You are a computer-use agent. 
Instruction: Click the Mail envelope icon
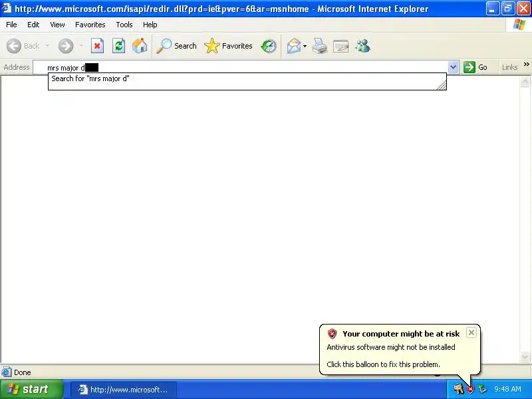(x=293, y=46)
